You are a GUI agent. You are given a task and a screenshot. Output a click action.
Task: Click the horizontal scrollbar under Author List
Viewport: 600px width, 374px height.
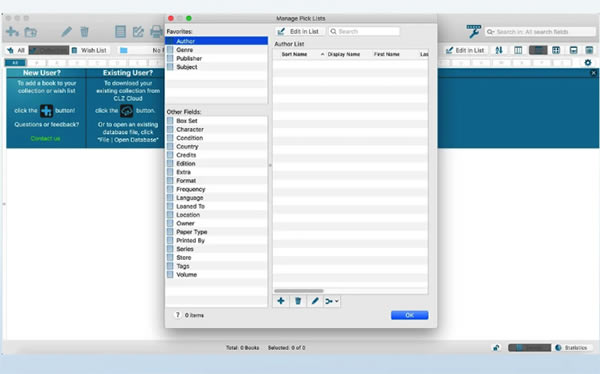(x=299, y=291)
